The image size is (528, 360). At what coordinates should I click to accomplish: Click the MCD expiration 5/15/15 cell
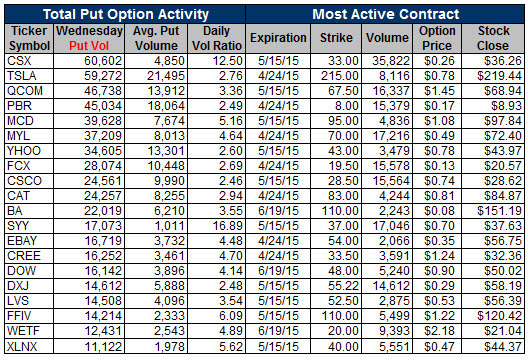(x=278, y=121)
